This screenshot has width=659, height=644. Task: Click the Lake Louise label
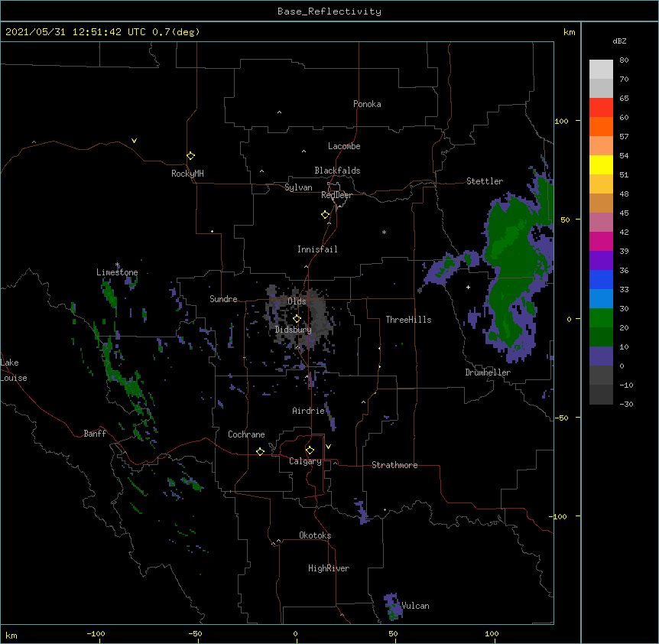tap(14, 370)
